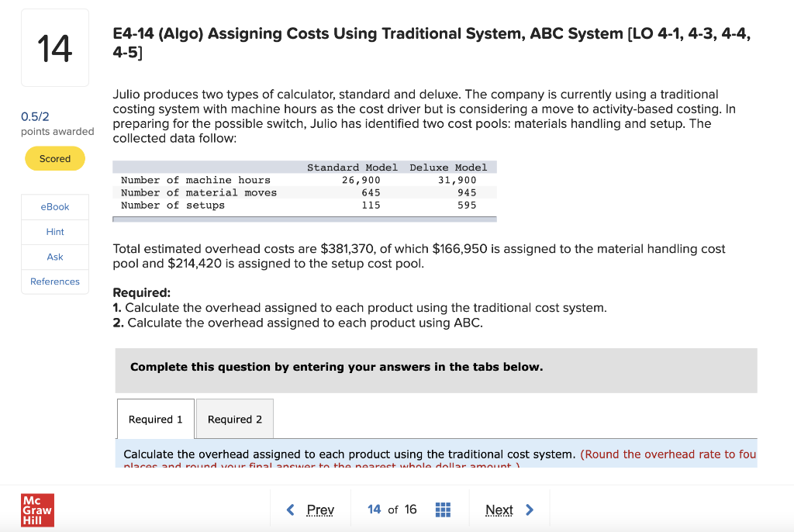This screenshot has height=532, width=794.
Task: Open the eBook resource
Action: point(54,206)
